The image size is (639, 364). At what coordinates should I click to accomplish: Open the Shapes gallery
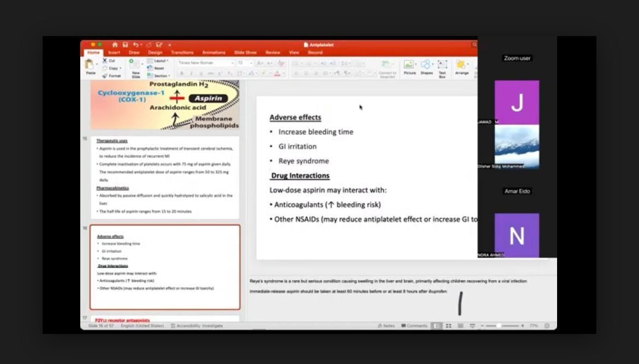pos(427,67)
